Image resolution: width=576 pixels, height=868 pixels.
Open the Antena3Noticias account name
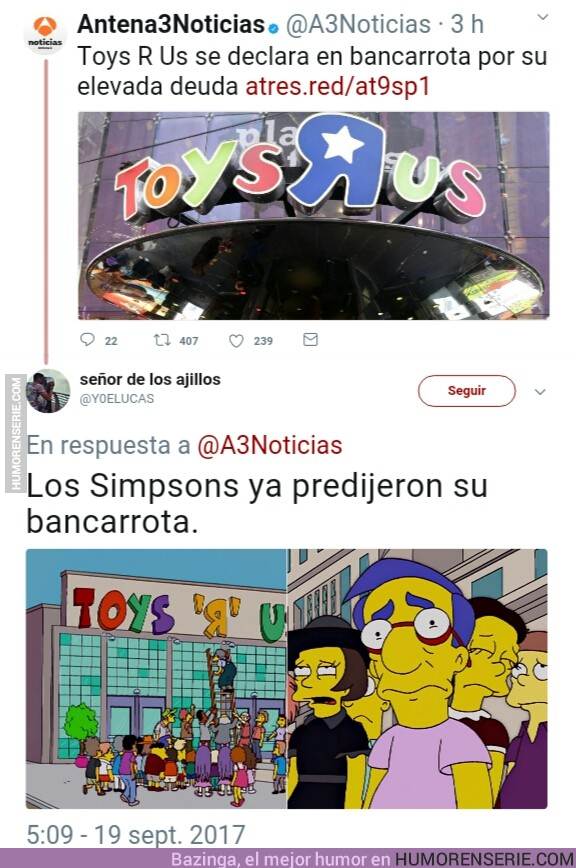tap(171, 24)
